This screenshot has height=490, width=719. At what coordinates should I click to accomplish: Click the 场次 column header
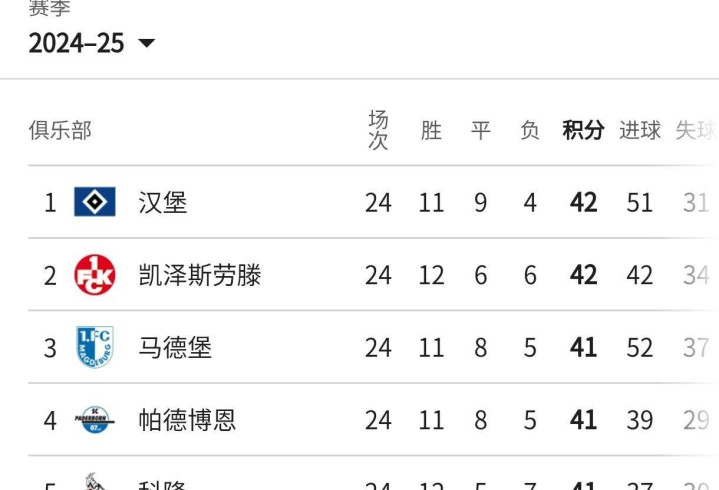point(378,130)
